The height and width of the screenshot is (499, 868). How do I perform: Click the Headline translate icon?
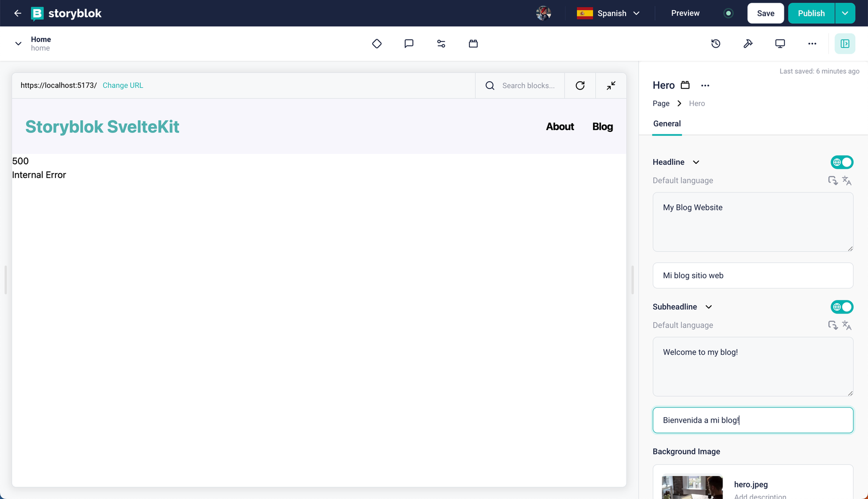point(847,181)
